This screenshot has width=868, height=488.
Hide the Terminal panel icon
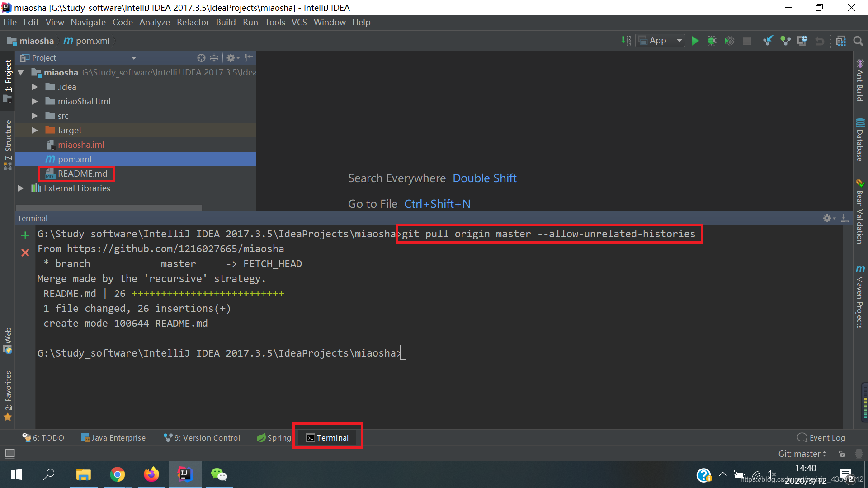click(x=844, y=218)
